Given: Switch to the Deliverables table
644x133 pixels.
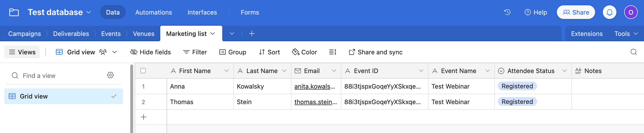Looking at the screenshot, I should 71,33.
